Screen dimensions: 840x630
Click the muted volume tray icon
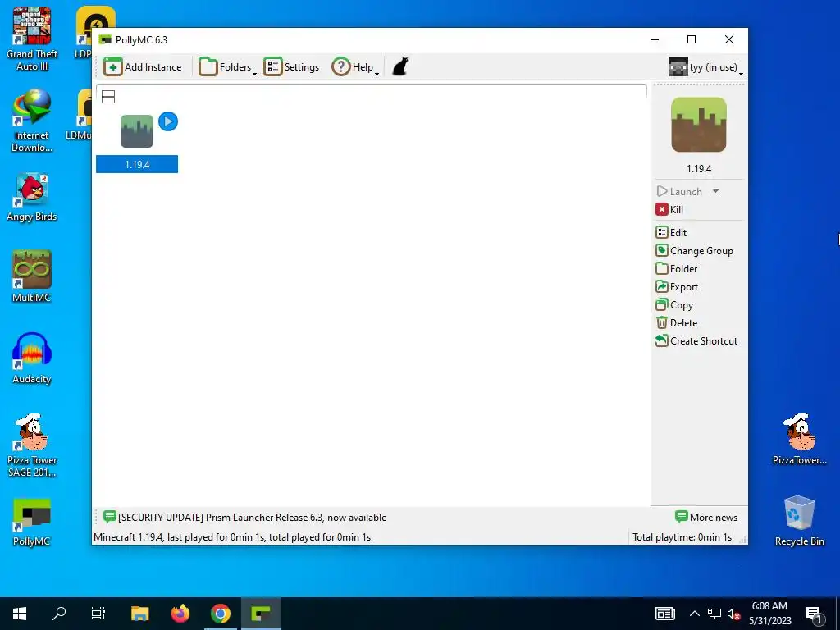pyautogui.click(x=733, y=614)
